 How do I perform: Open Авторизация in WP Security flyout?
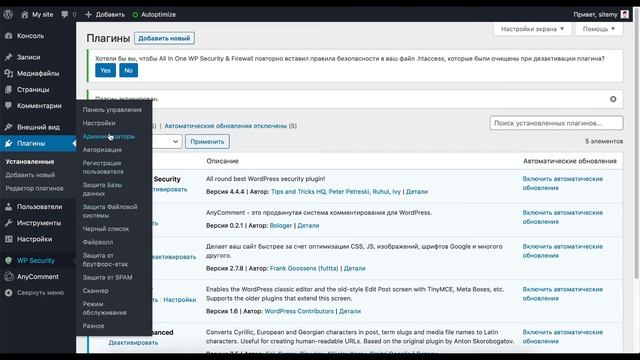pos(102,150)
